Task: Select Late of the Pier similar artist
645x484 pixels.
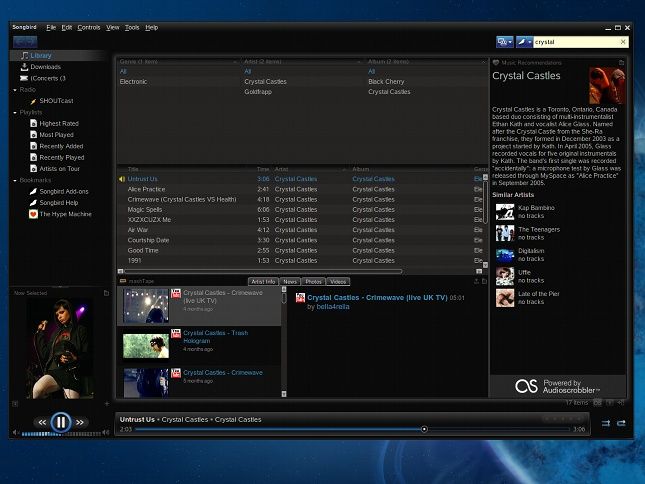Action: point(539,294)
